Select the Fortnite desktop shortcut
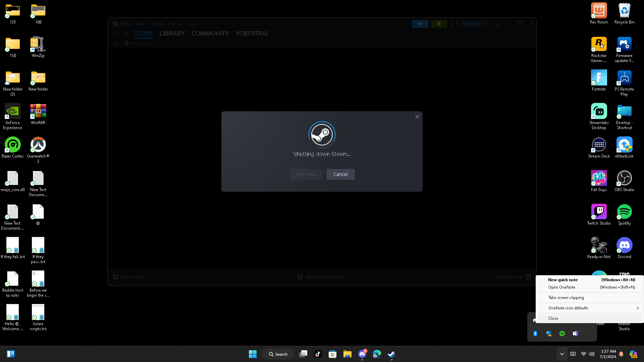This screenshot has height=362, width=644. 599,80
